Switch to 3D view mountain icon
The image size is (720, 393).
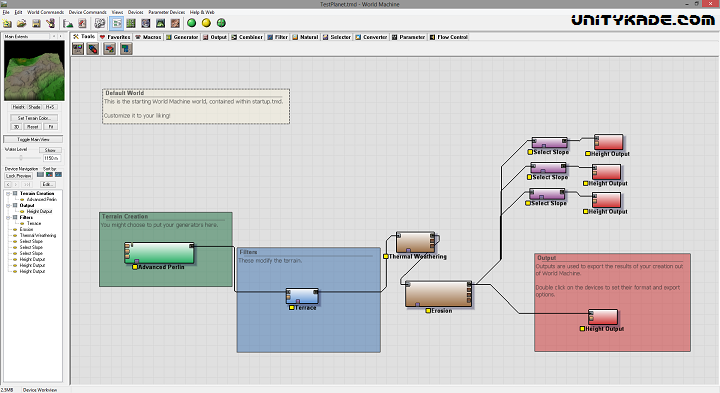pyautogui.click(x=161, y=23)
